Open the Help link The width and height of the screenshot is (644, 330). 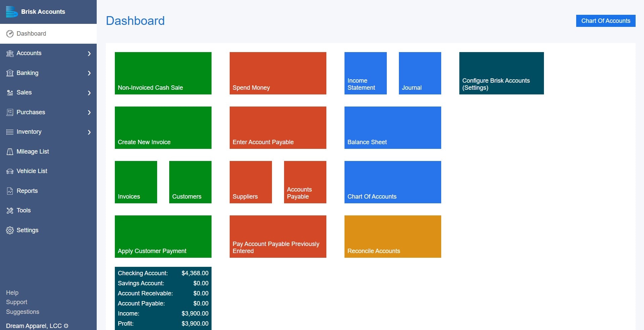(x=12, y=293)
